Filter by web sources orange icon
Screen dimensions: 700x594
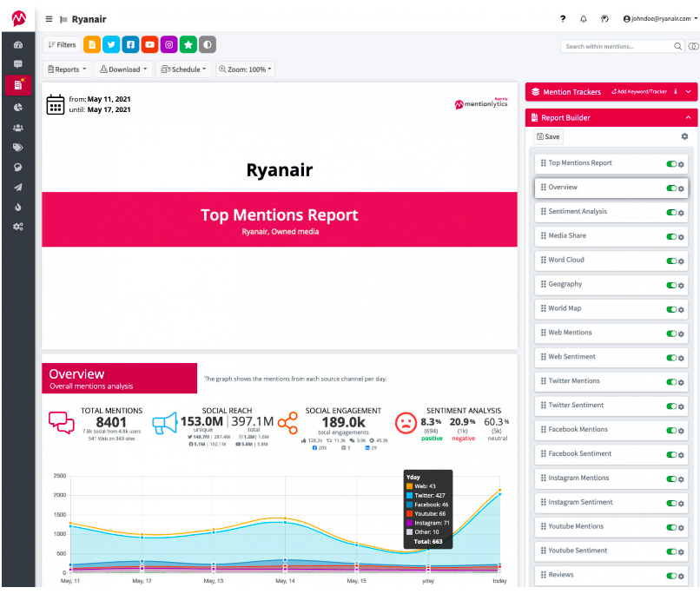(x=92, y=44)
